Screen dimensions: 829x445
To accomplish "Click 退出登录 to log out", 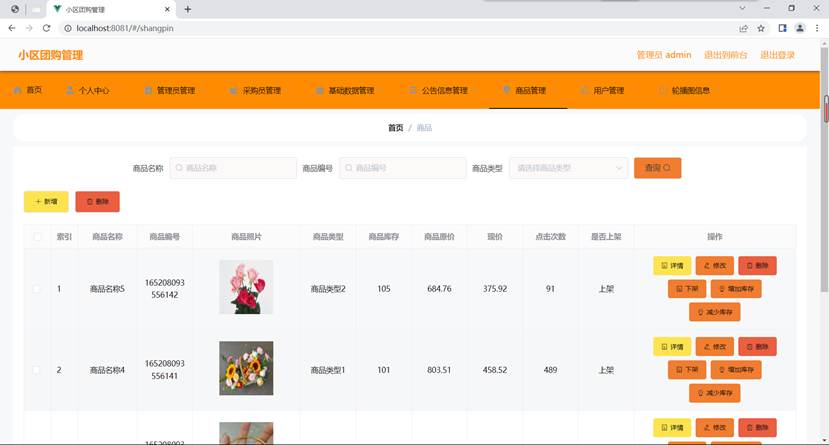I will click(777, 55).
